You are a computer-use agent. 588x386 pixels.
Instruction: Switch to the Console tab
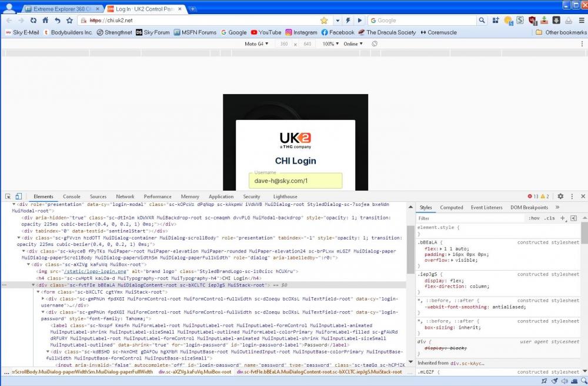coord(72,197)
